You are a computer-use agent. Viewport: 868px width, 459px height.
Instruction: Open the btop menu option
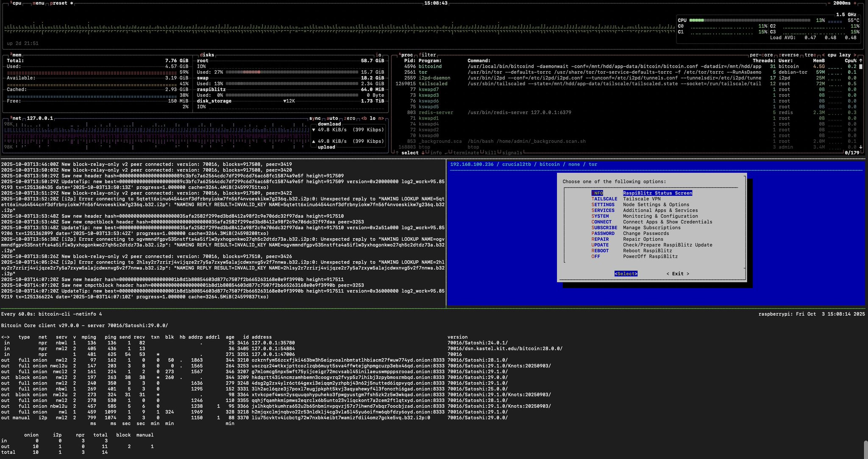tap(39, 3)
